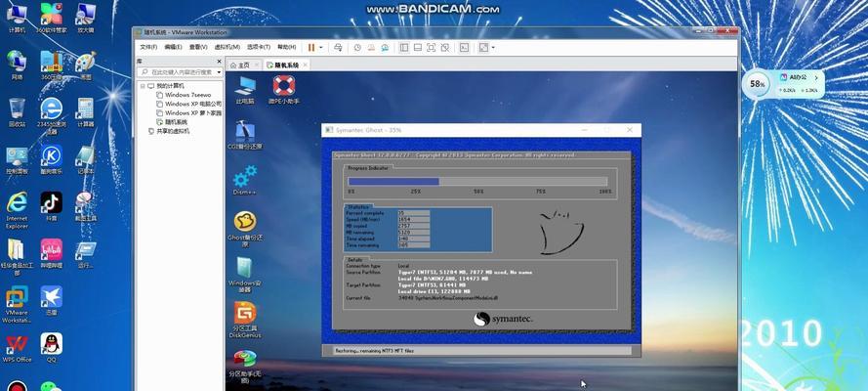Click the 58% accelerator ball widget

758,84
